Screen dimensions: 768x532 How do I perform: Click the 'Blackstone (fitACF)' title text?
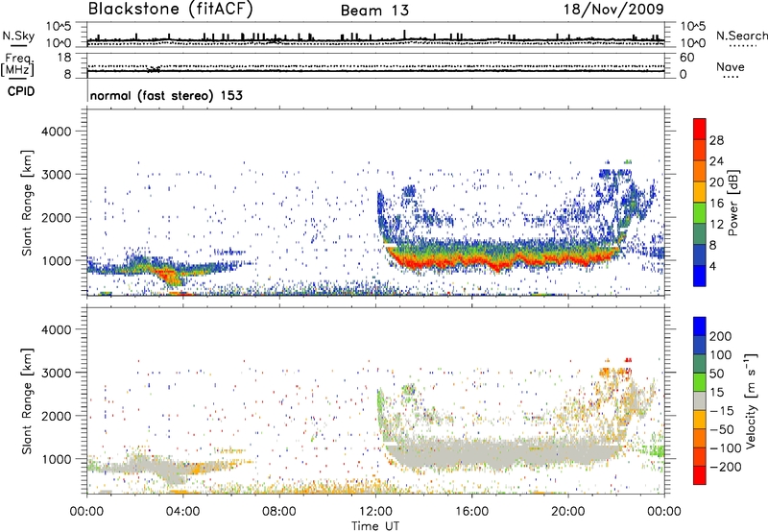[171, 10]
